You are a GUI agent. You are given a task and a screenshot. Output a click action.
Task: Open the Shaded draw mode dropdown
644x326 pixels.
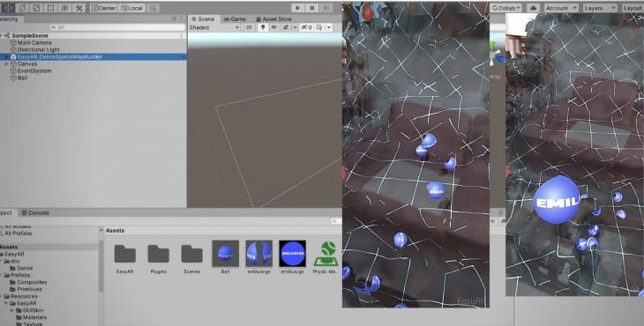click(x=214, y=27)
